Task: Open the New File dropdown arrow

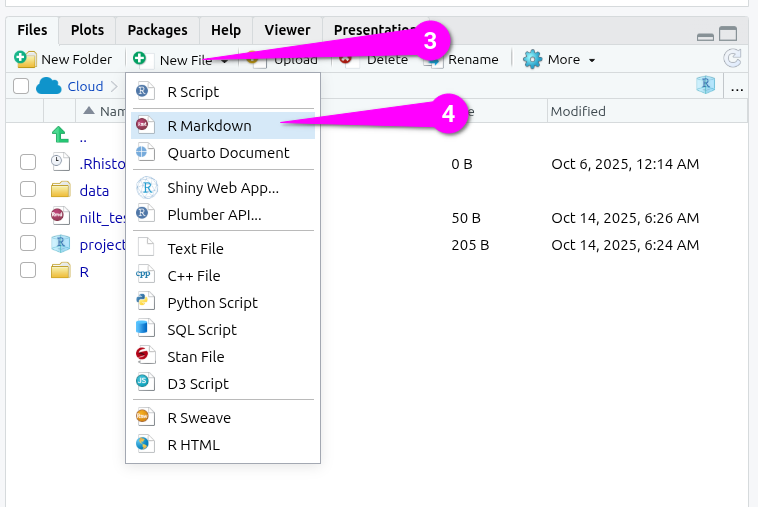Action: 224,61
